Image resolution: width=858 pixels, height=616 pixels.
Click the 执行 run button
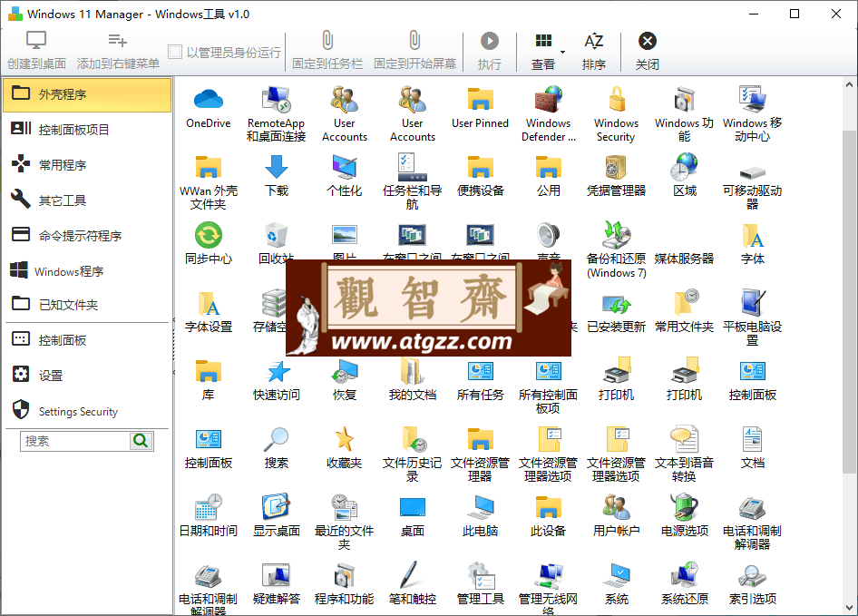pyautogui.click(x=489, y=52)
